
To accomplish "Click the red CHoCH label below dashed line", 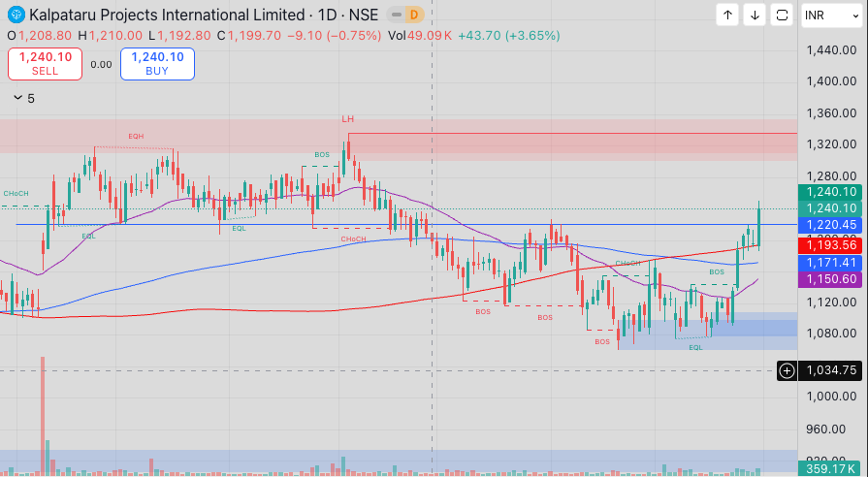I will [353, 239].
